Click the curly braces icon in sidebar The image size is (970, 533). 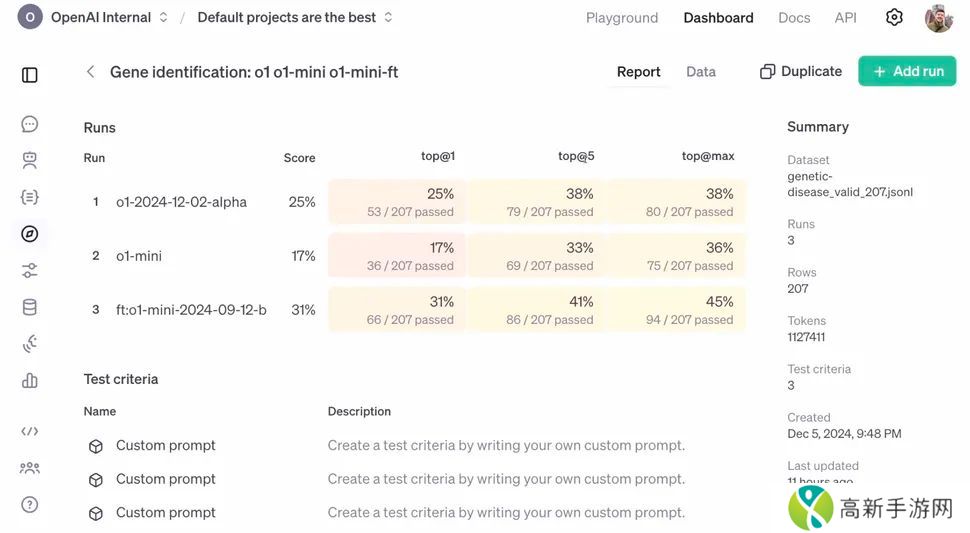30,197
